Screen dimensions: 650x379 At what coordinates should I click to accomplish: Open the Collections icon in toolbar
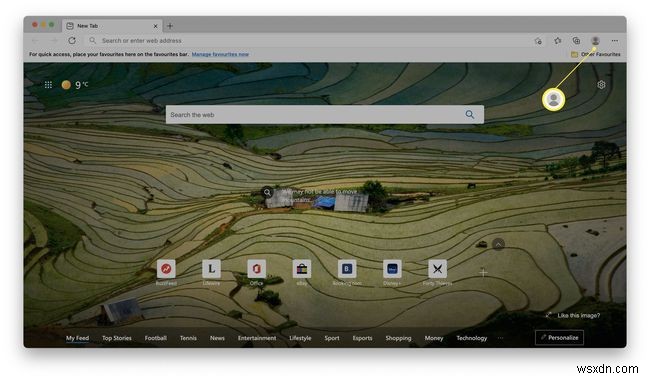tap(576, 40)
